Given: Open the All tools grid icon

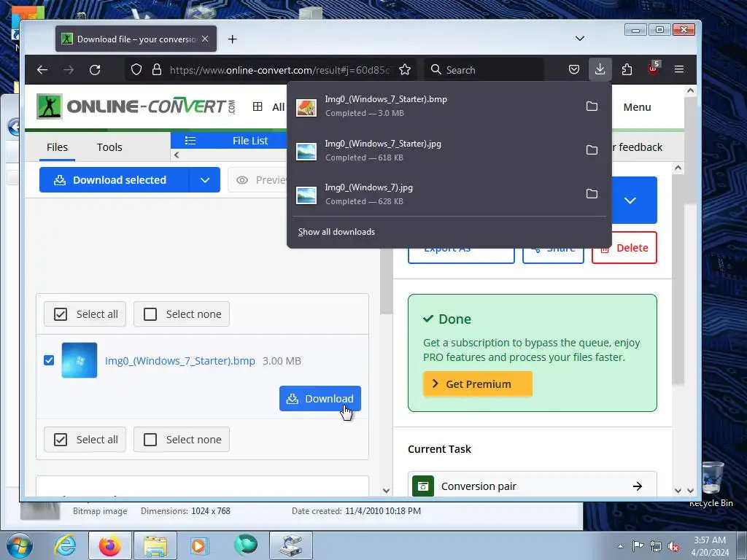Looking at the screenshot, I should tap(258, 106).
